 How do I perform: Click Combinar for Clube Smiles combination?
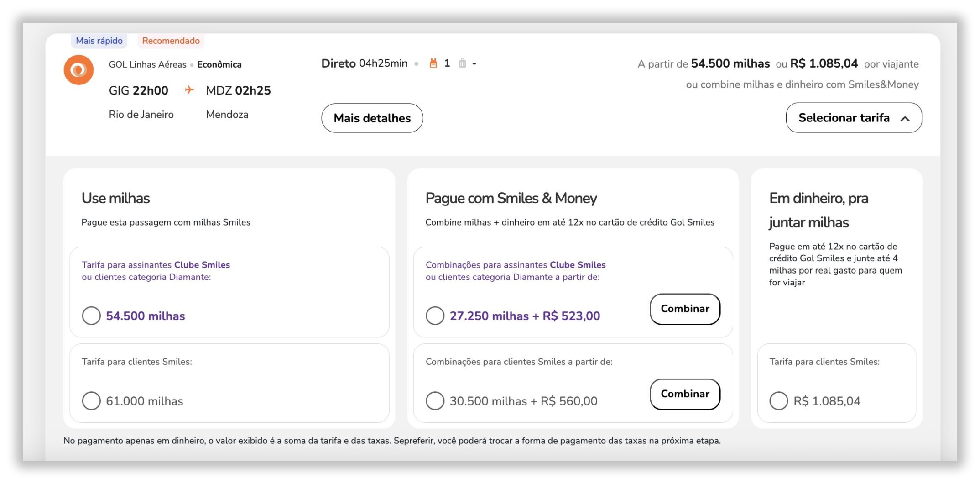click(685, 309)
